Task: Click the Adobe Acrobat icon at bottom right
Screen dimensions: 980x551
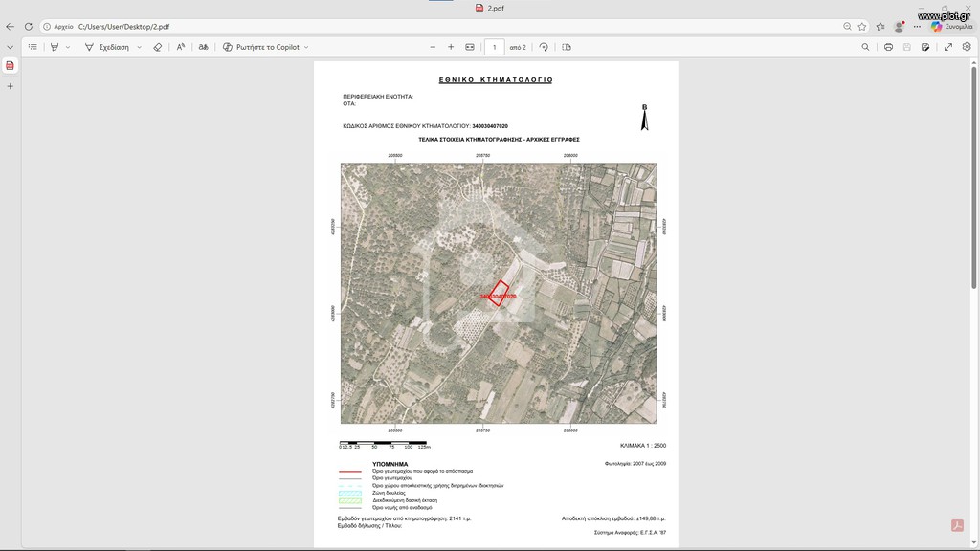Action: coord(957,525)
